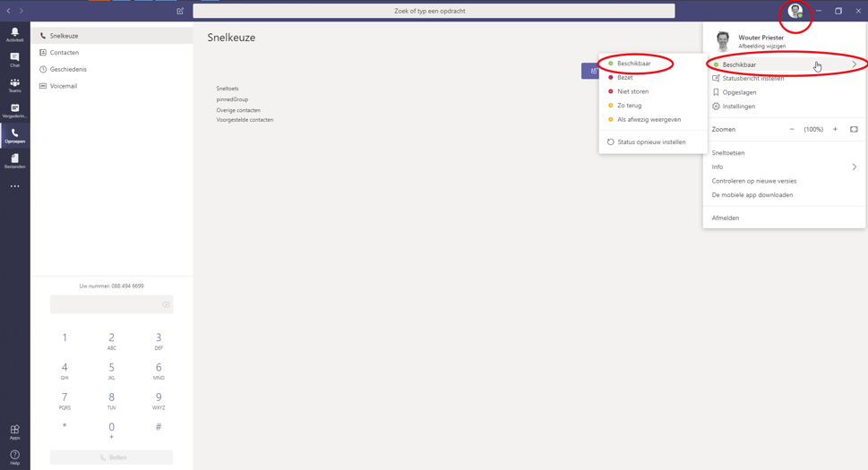Click Afbeelding wijzigen link
This screenshot has height=470, width=868.
[761, 47]
